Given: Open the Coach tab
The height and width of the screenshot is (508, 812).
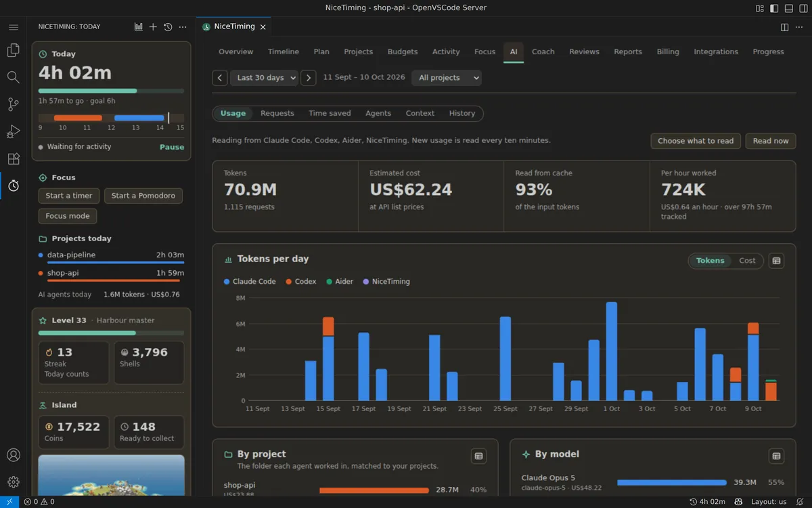Looking at the screenshot, I should coord(543,51).
